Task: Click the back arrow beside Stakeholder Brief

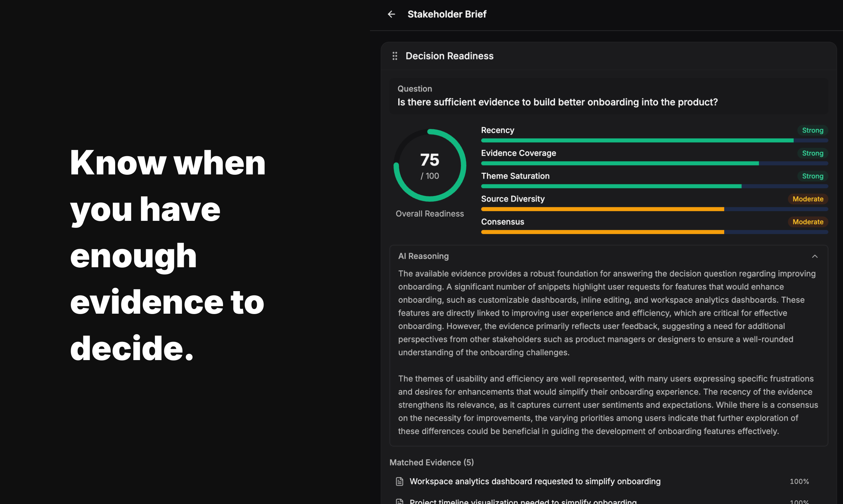Action: [391, 14]
